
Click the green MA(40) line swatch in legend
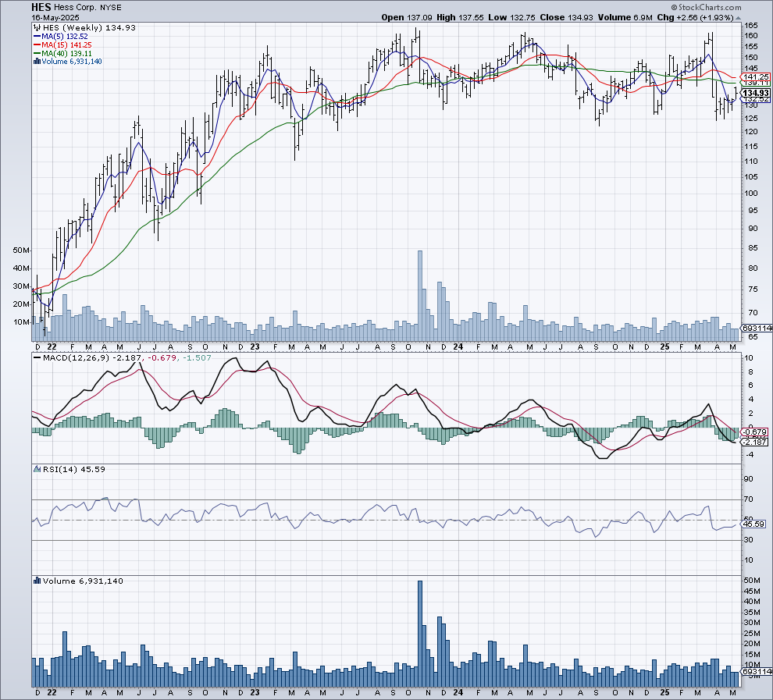37,53
